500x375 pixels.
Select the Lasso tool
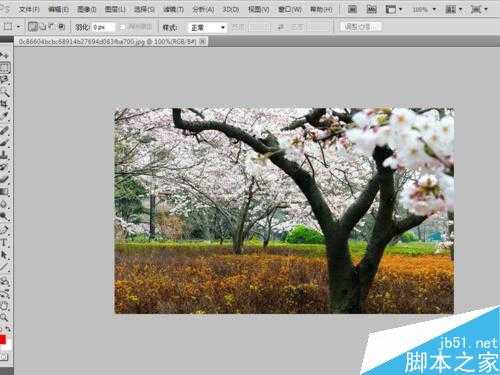click(5, 80)
